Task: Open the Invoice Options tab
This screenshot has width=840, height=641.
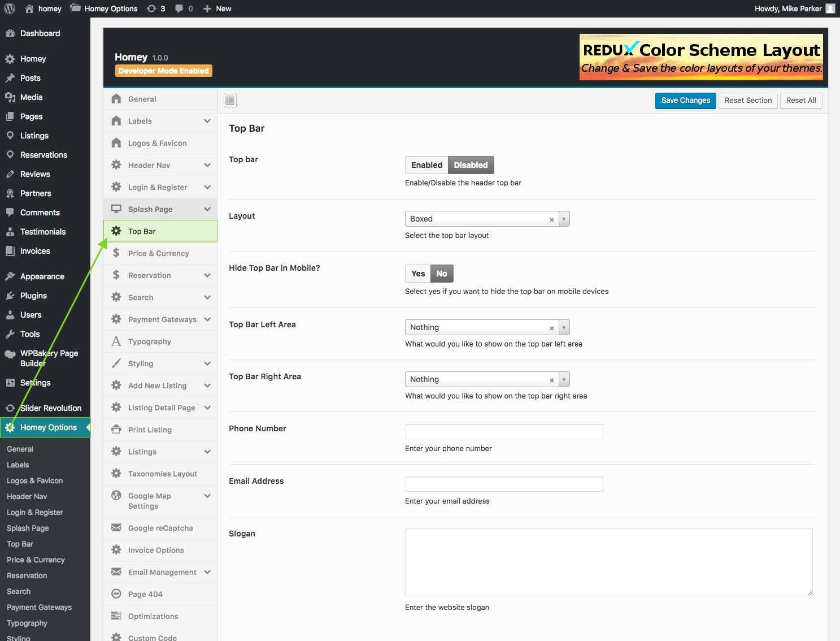Action: (160, 550)
